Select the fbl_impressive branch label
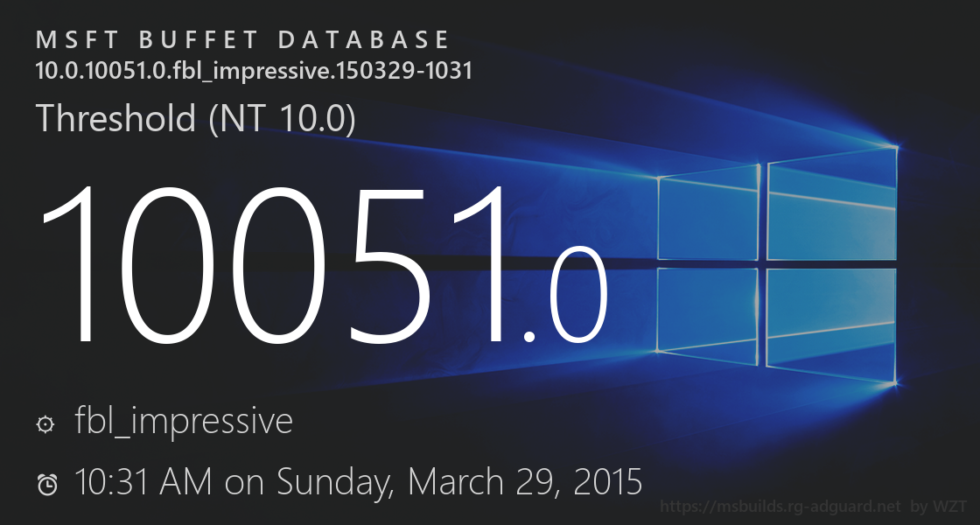 184,422
